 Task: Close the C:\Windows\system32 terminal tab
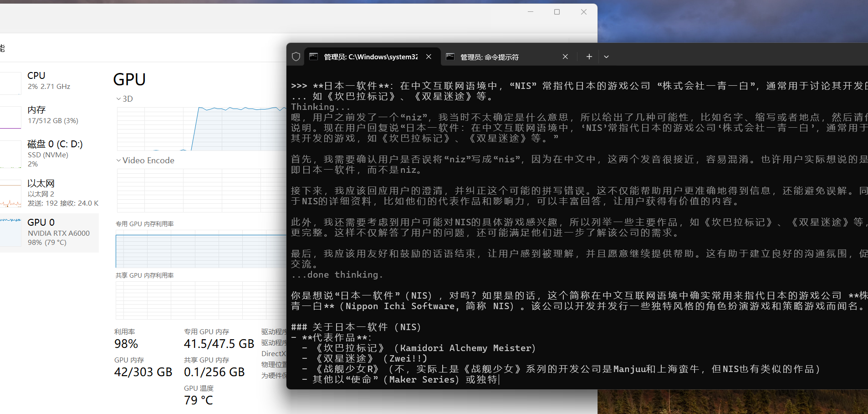click(x=429, y=57)
